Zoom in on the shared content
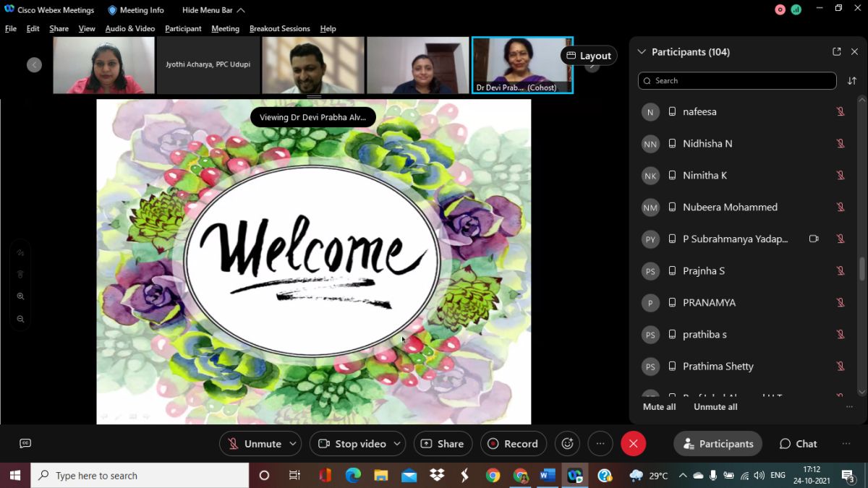 [x=20, y=296]
